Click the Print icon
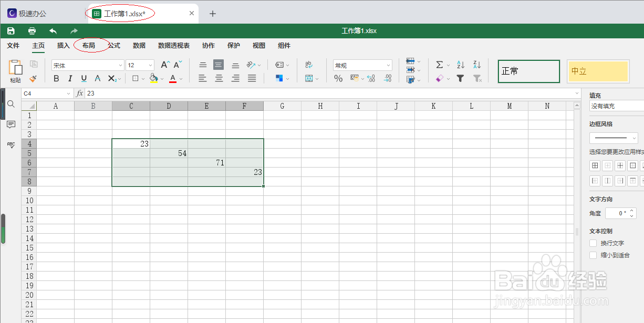This screenshot has height=323, width=644. 32,31
